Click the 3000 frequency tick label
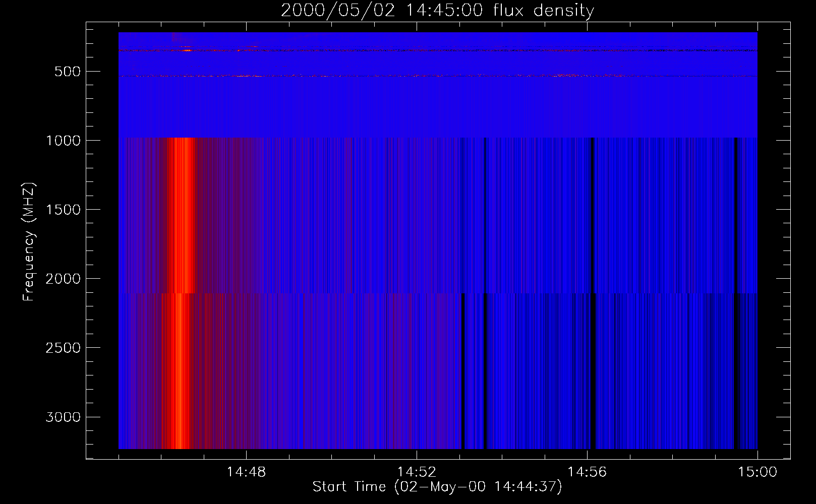The width and height of the screenshot is (816, 504). [x=63, y=417]
